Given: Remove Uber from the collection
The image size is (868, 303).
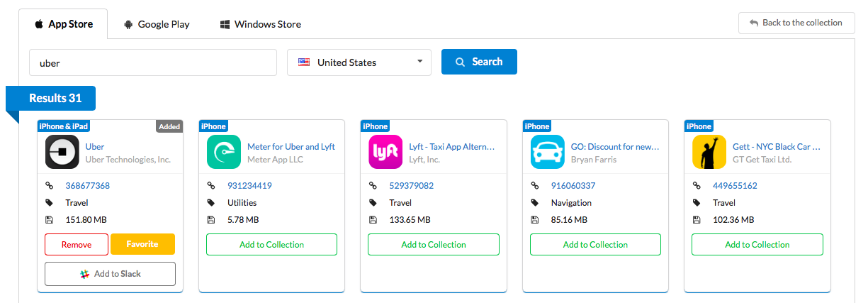Looking at the screenshot, I should [x=77, y=245].
